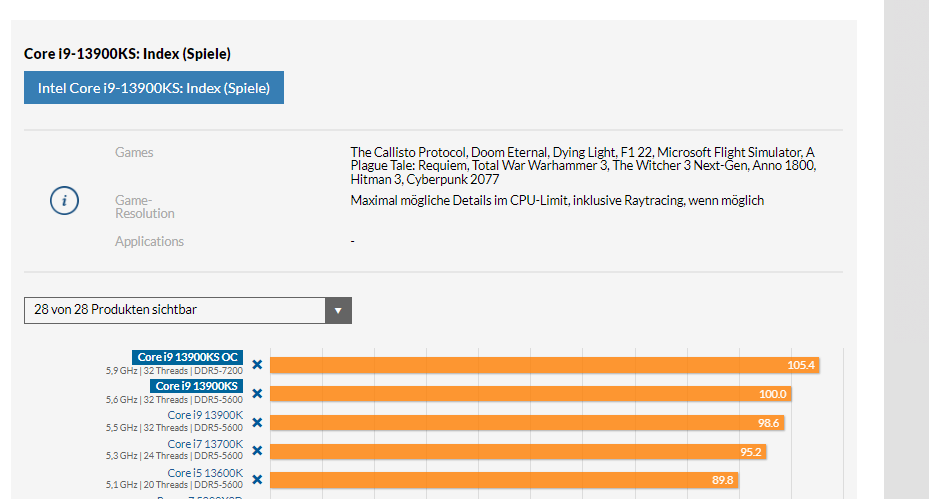The width and height of the screenshot is (929, 499).
Task: Click the 'Game-Resolution' label
Action: point(145,207)
